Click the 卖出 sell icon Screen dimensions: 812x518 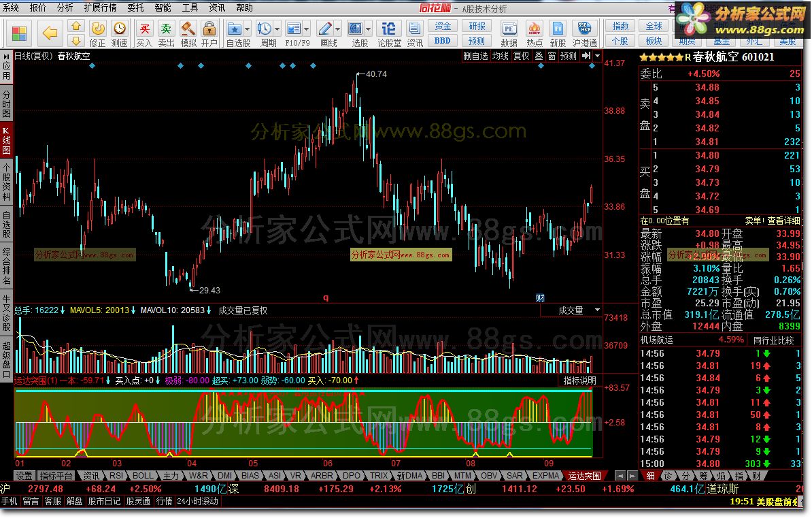[166, 29]
